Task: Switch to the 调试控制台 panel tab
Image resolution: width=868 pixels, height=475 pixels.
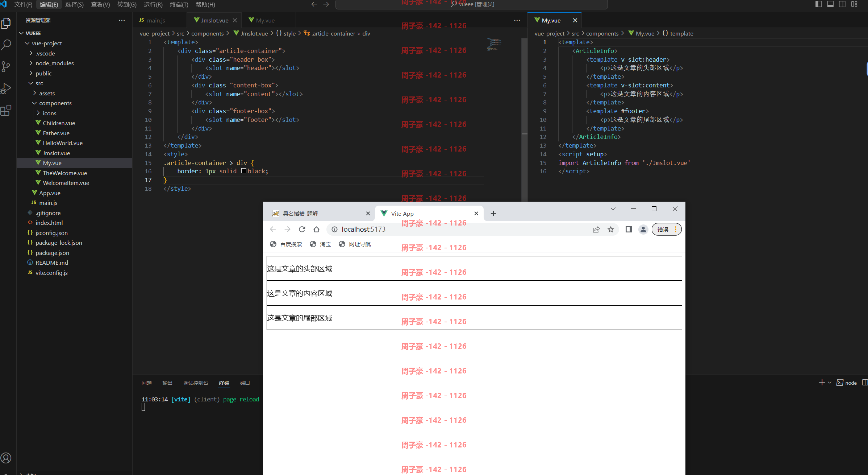Action: [196, 383]
